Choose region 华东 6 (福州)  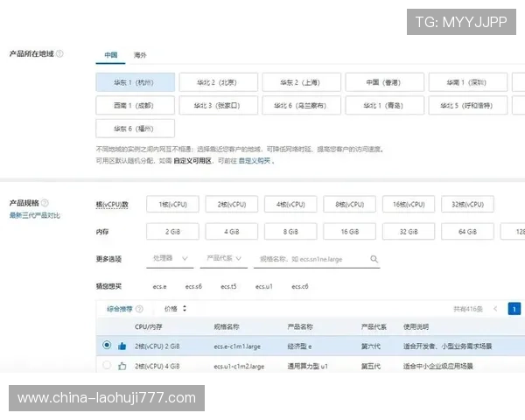pyautogui.click(x=136, y=129)
